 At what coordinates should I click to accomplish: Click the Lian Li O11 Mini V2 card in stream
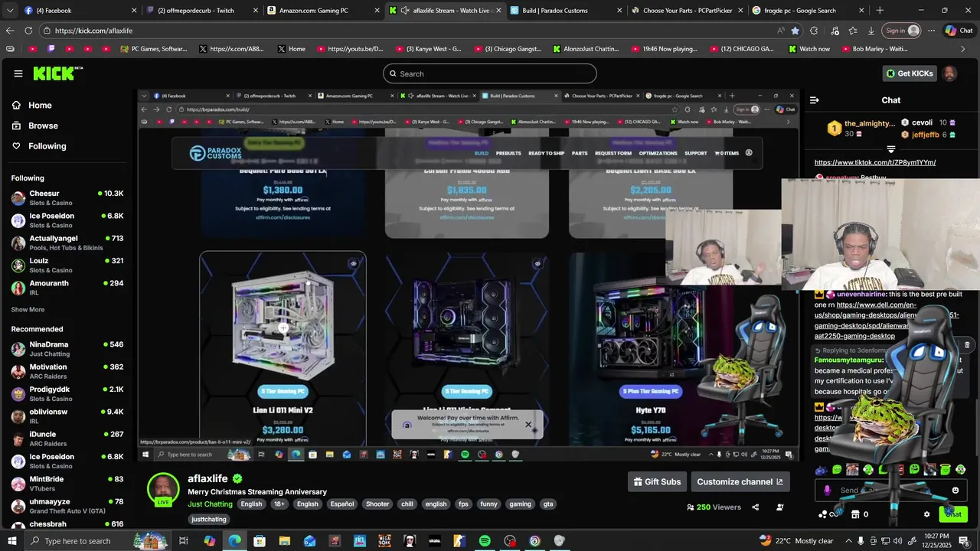tap(283, 348)
